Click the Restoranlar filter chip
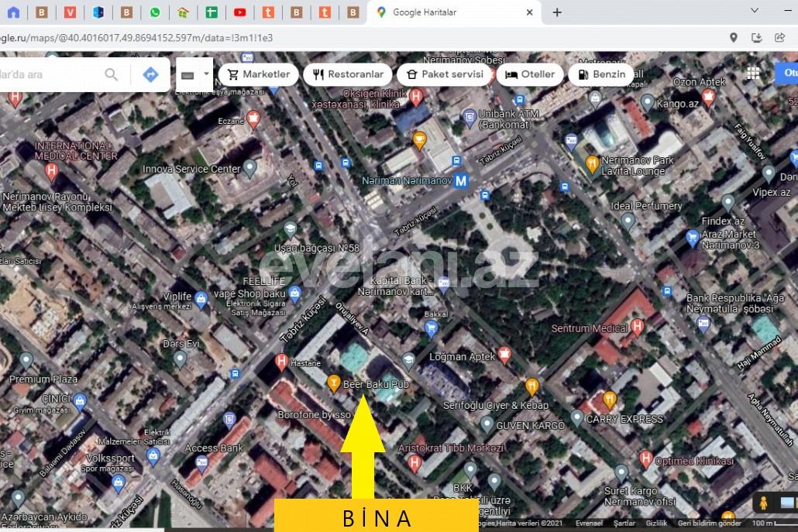The image size is (798, 532). [x=347, y=74]
